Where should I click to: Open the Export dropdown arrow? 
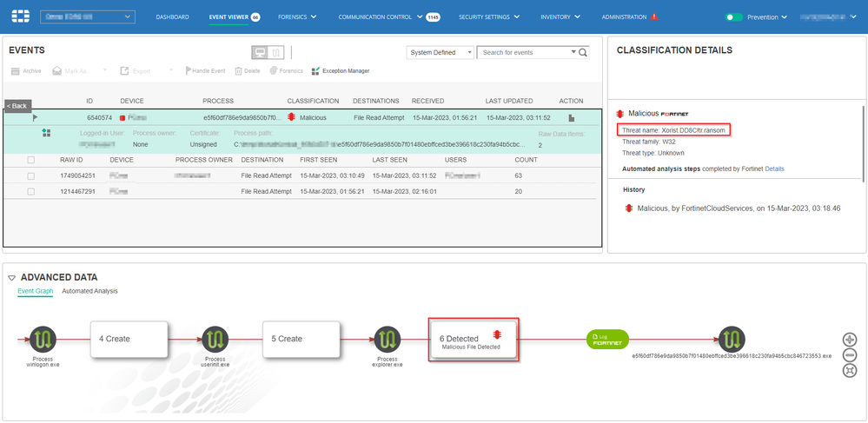point(171,71)
